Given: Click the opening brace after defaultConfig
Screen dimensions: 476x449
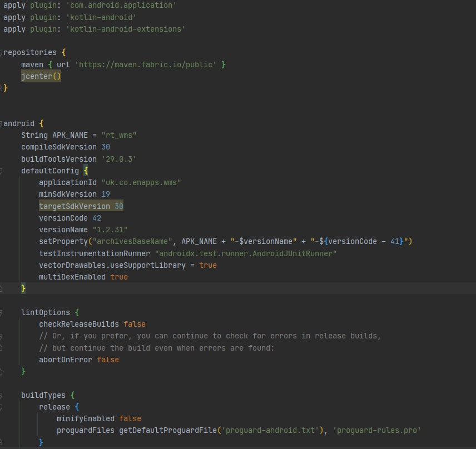Looking at the screenshot, I should (86, 171).
